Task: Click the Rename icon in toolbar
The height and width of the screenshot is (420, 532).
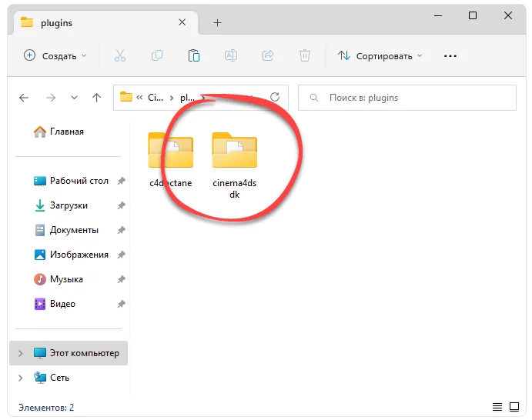Action: click(231, 55)
